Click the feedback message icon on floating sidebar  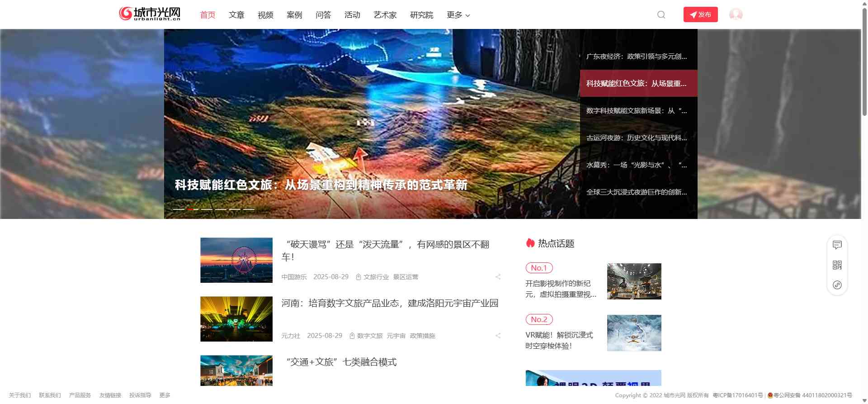point(837,245)
